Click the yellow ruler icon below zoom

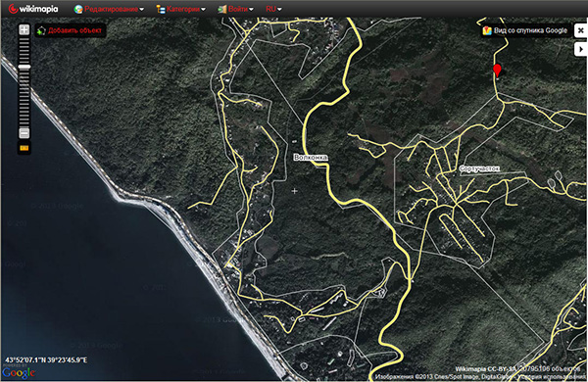24,148
